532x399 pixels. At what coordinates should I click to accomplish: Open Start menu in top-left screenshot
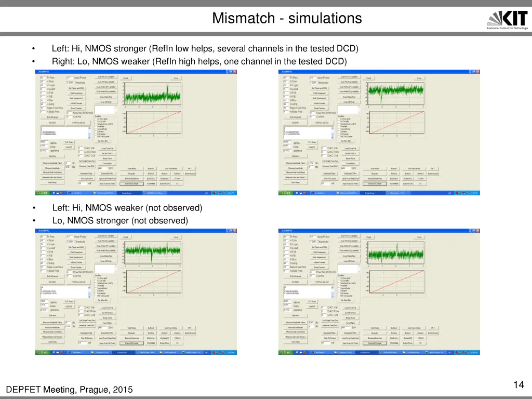click(x=43, y=193)
